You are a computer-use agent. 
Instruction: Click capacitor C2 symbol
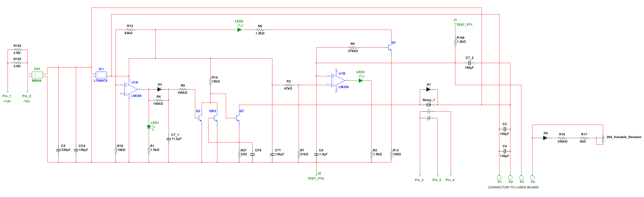pyautogui.click(x=505, y=129)
